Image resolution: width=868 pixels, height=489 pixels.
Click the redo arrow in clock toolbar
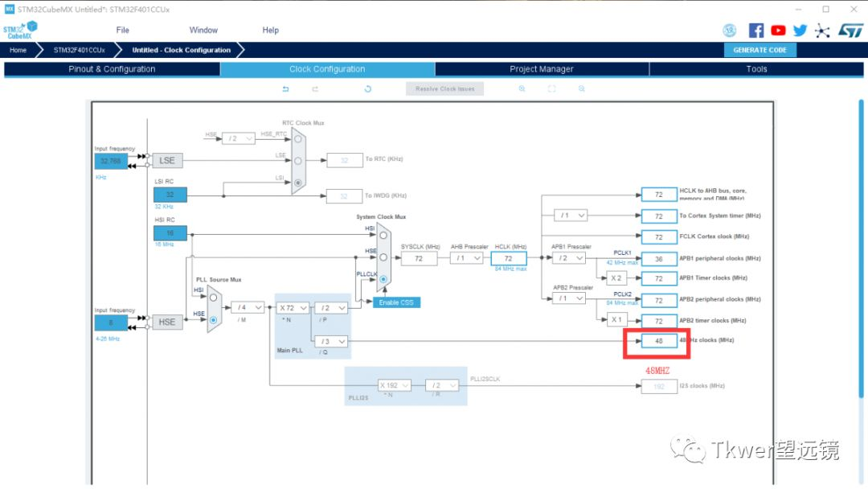tap(315, 88)
